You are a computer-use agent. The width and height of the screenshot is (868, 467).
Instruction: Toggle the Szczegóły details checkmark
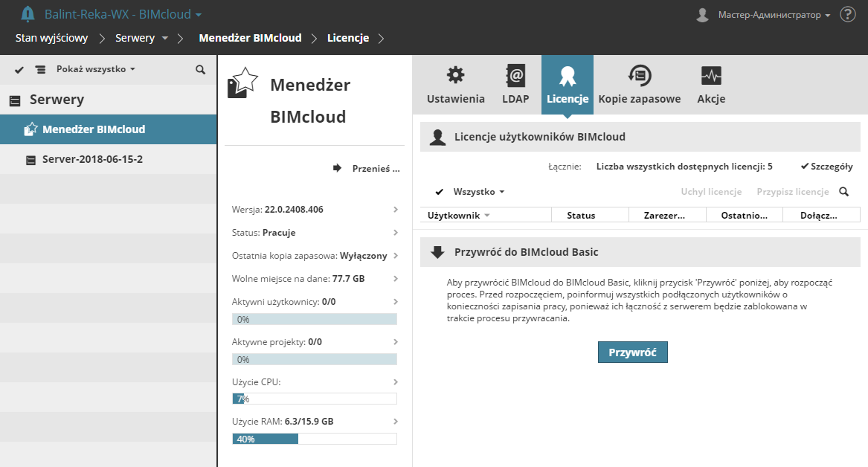805,166
